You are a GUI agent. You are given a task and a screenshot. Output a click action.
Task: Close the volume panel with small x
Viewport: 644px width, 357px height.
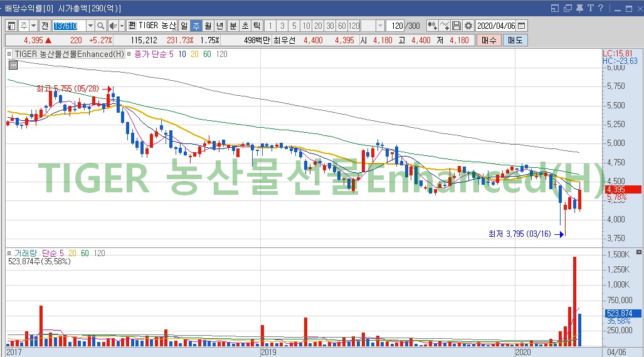pos(638,252)
